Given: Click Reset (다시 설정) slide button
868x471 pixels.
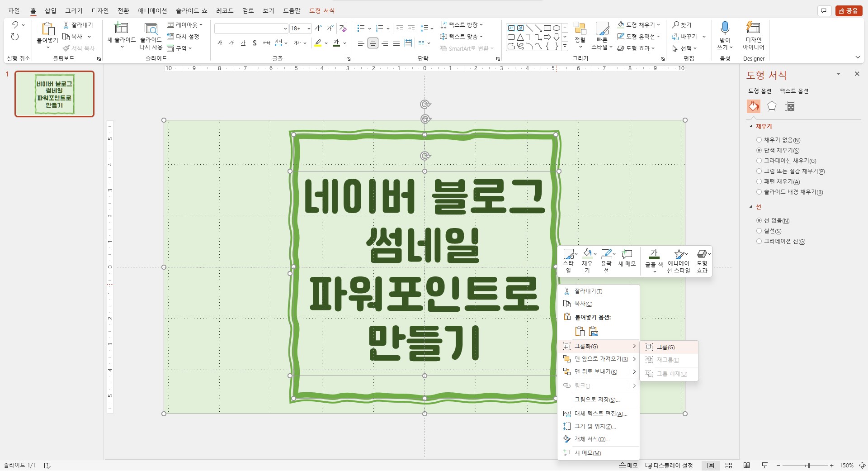Looking at the screenshot, I should coord(183,37).
